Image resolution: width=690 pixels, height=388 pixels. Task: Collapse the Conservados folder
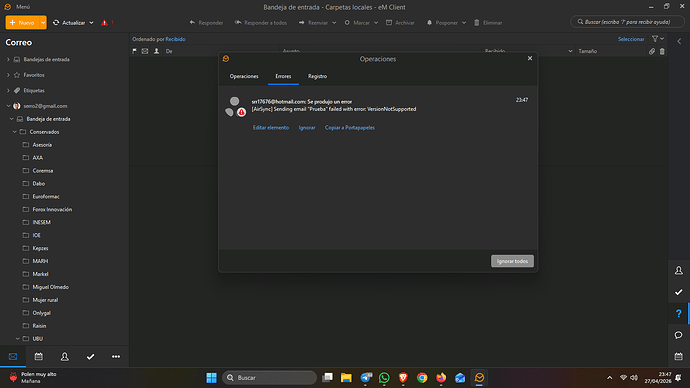click(15, 132)
